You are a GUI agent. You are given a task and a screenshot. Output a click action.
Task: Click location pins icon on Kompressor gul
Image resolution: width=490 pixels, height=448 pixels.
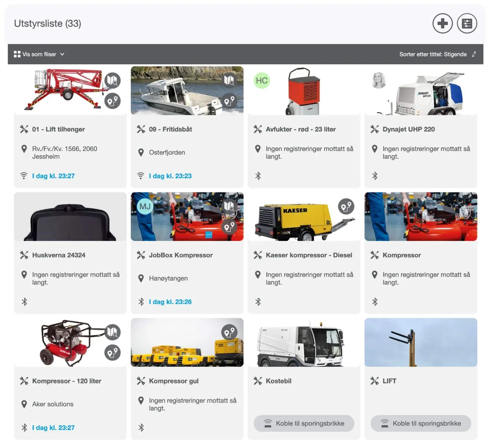pos(229,332)
